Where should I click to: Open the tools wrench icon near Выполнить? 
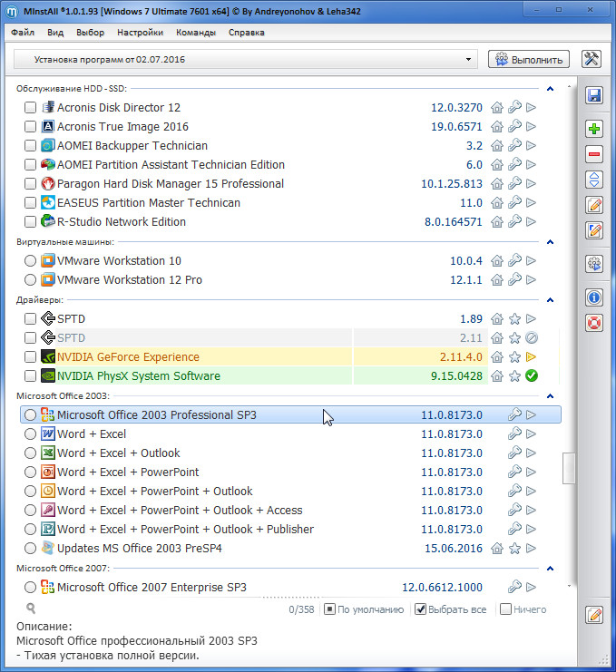pyautogui.click(x=592, y=59)
